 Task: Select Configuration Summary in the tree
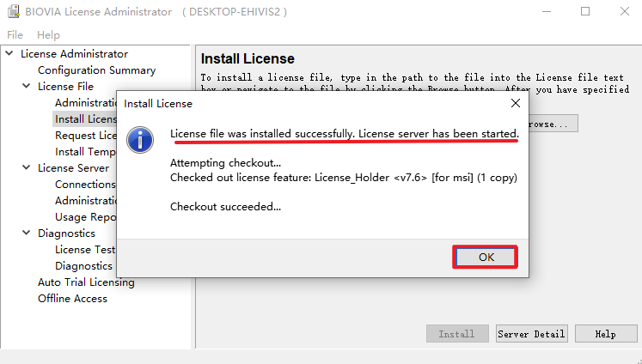point(96,70)
